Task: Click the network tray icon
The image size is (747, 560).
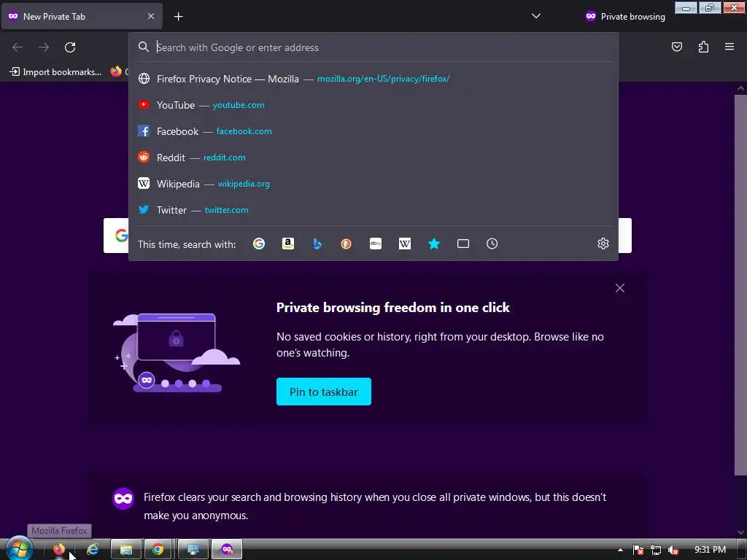Action: tap(656, 550)
